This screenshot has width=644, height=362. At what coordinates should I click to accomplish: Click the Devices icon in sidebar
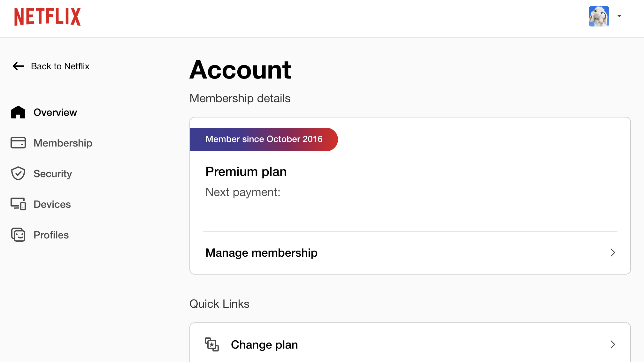click(x=18, y=204)
